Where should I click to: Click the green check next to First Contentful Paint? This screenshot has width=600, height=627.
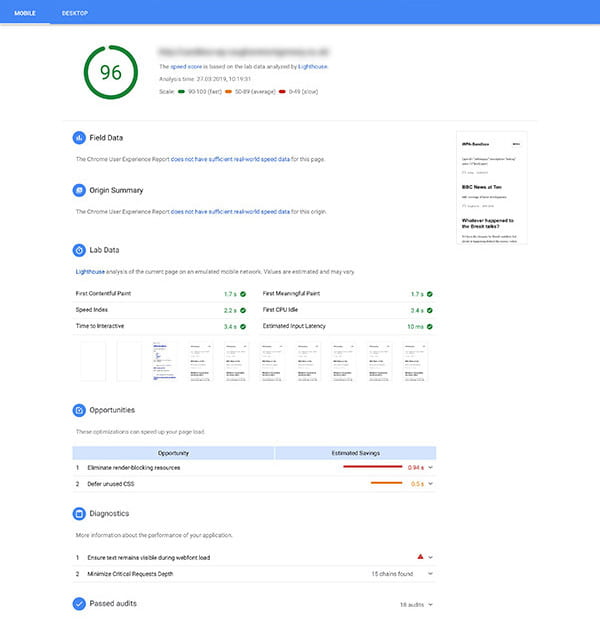click(x=243, y=294)
